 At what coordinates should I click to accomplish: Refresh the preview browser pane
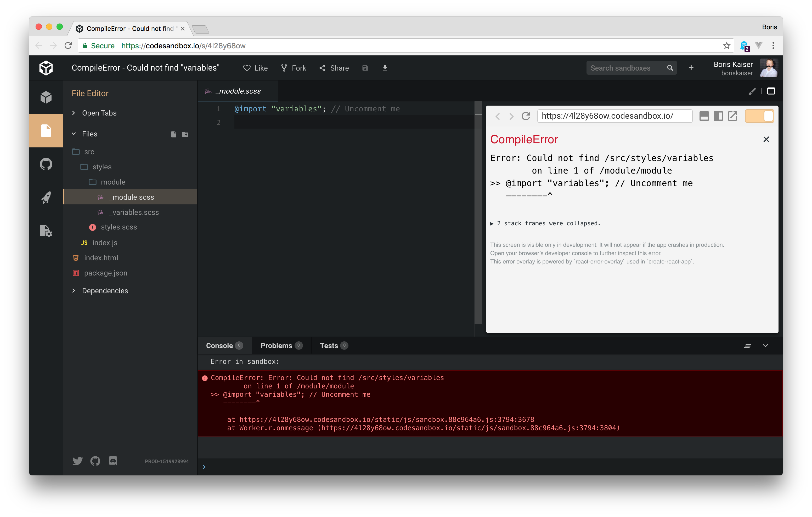point(526,116)
